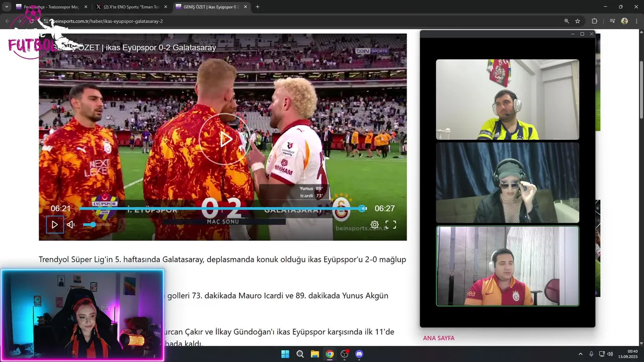
Task: Open File Explorer from the taskbar
Action: click(x=315, y=354)
